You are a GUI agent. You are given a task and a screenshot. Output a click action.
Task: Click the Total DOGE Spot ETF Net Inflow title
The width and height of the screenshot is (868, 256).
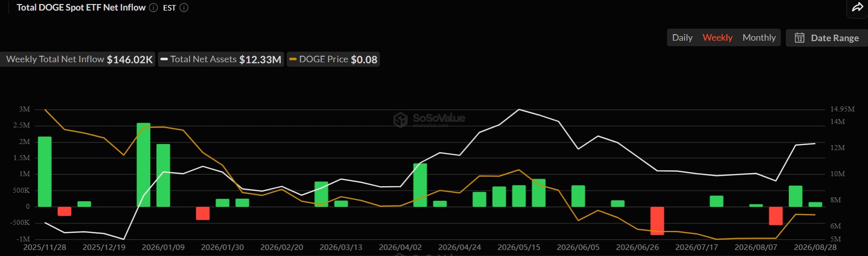[x=81, y=8]
